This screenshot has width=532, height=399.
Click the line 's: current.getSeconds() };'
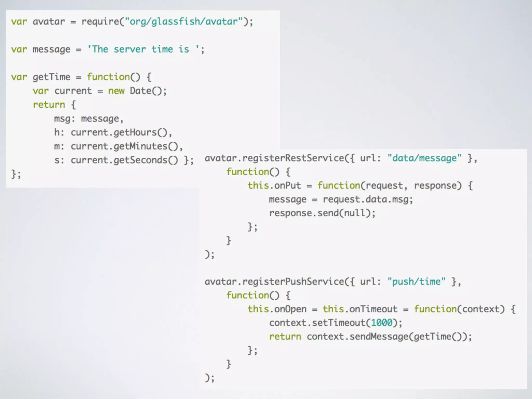(x=124, y=160)
